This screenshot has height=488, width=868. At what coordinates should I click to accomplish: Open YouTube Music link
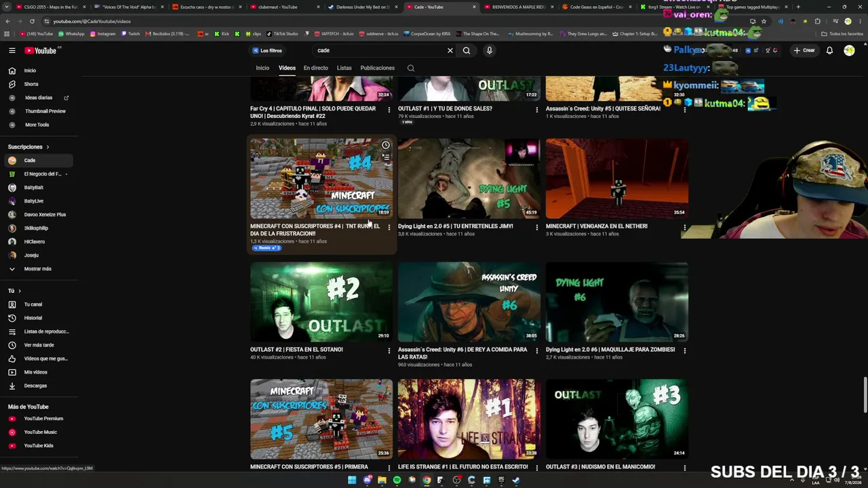click(37, 432)
